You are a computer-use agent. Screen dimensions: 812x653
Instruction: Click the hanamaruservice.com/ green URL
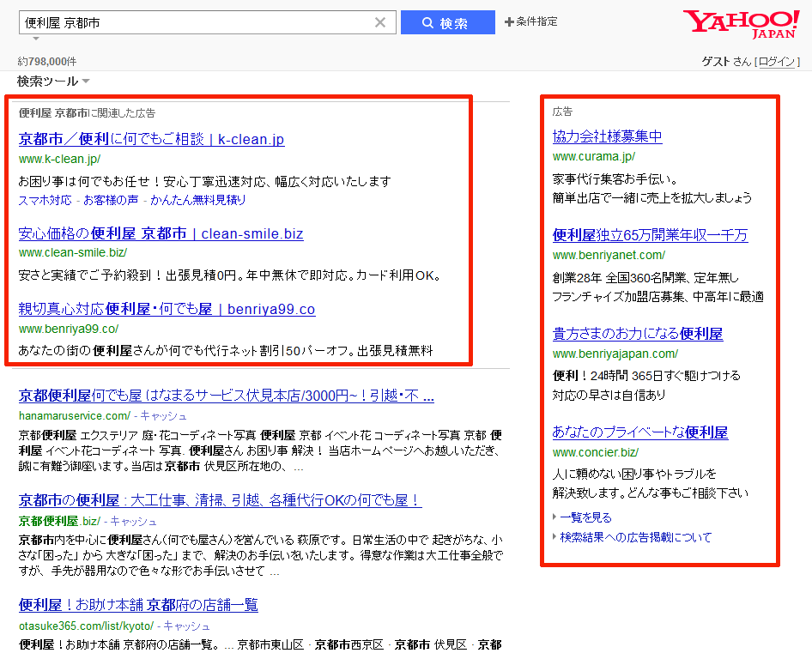(75, 416)
